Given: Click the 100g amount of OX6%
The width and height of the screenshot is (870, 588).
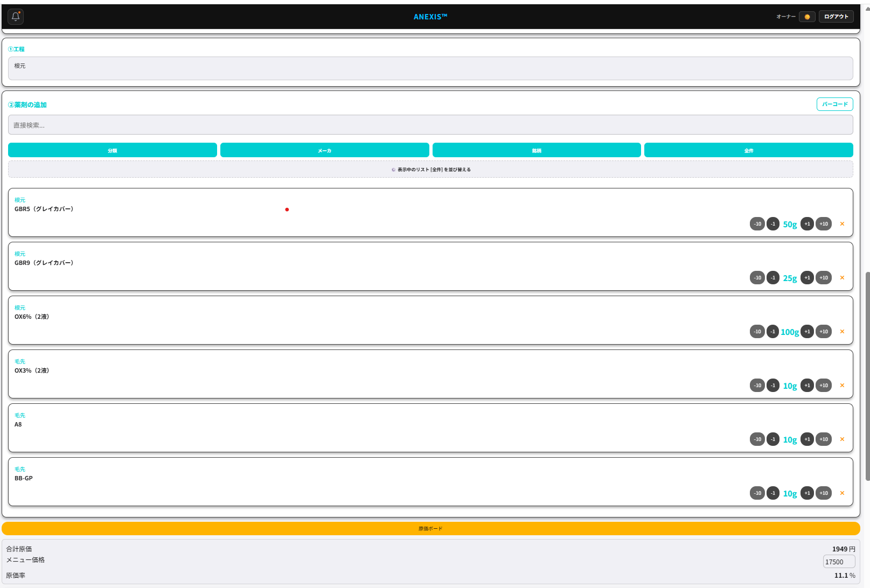Looking at the screenshot, I should [x=790, y=332].
